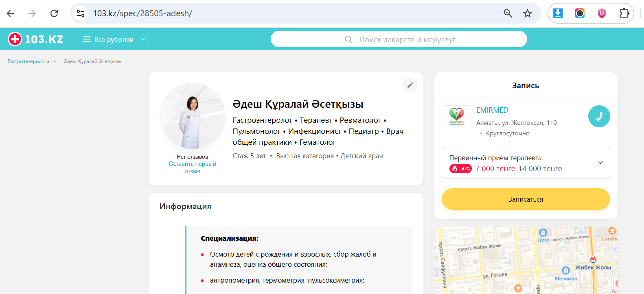
Task: Expand the Все рубрики chevron
Action: coord(143,39)
